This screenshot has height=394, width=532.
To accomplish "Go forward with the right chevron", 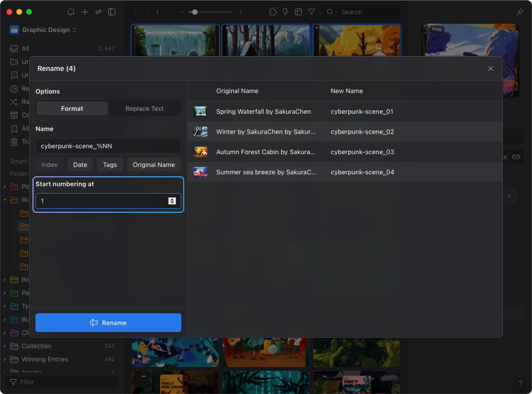I will (x=148, y=12).
